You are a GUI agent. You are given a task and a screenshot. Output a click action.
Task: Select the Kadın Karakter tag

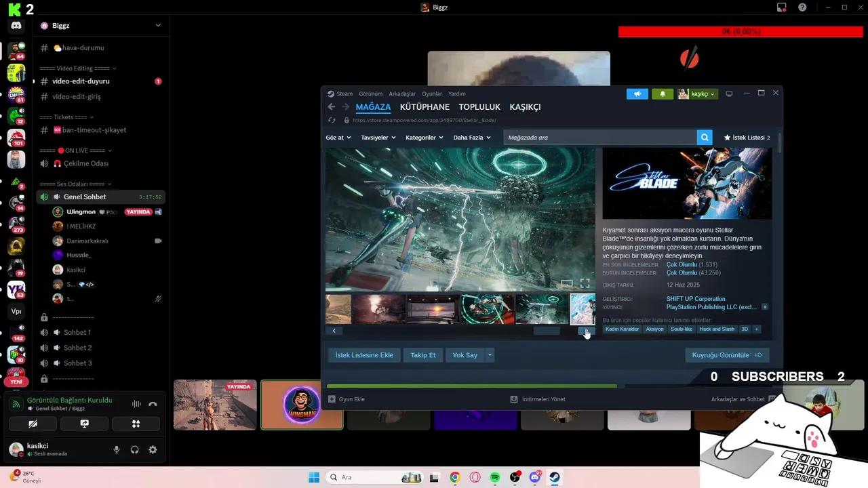click(623, 329)
